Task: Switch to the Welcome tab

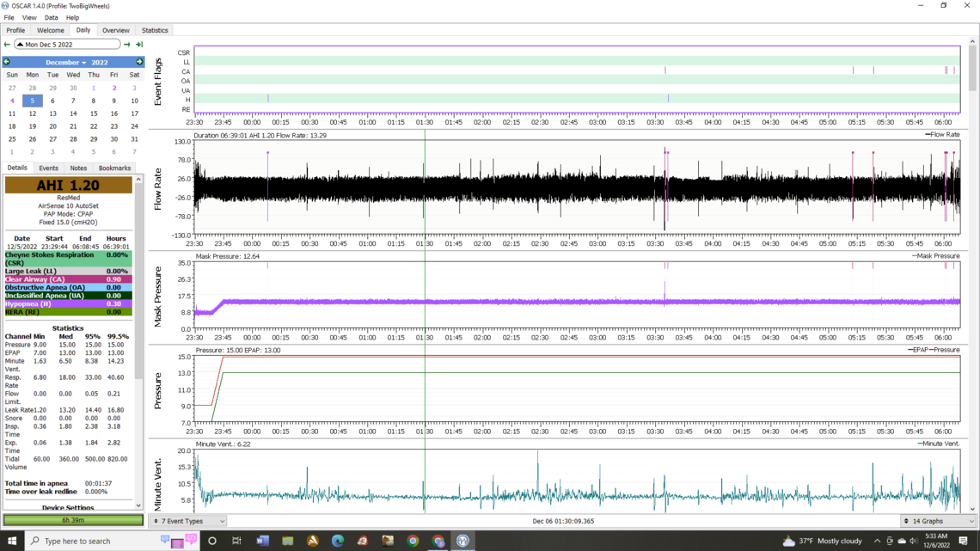Action: 50,30
